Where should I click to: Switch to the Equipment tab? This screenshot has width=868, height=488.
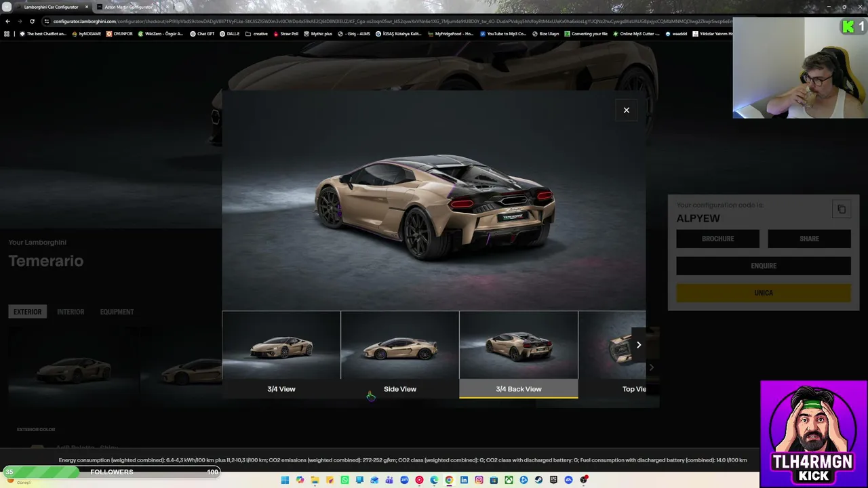(117, 312)
